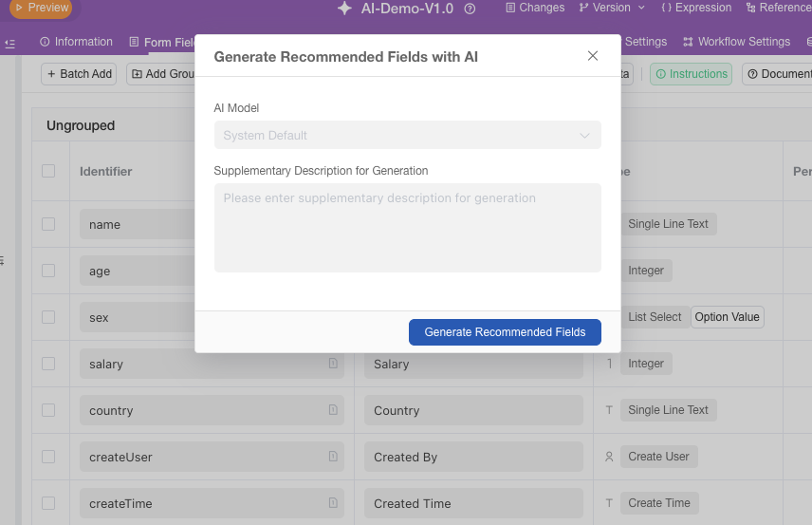
Task: Click the Batch Add button
Action: [x=80, y=74]
